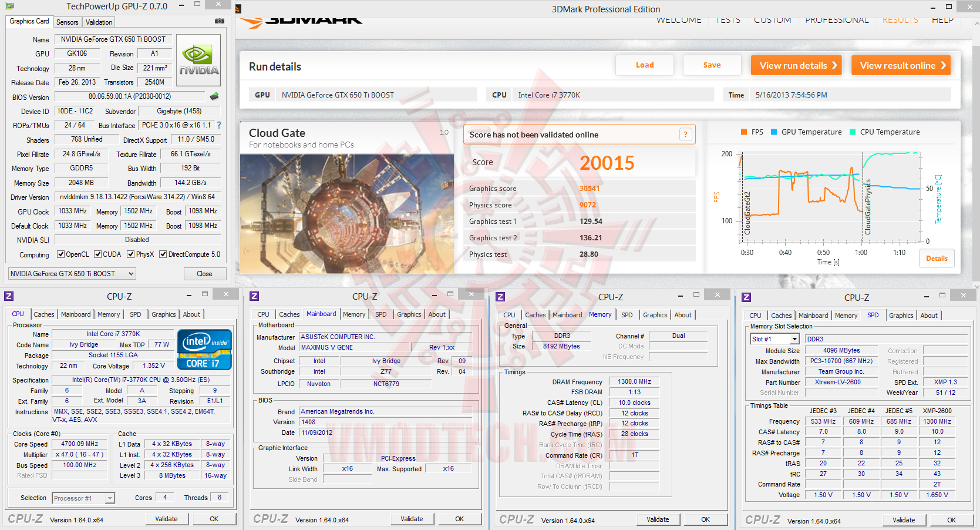Viewport: 980px width, 530px height.
Task: Click the title bar icon of the CPU-Z Mainboard window
Action: (x=254, y=296)
